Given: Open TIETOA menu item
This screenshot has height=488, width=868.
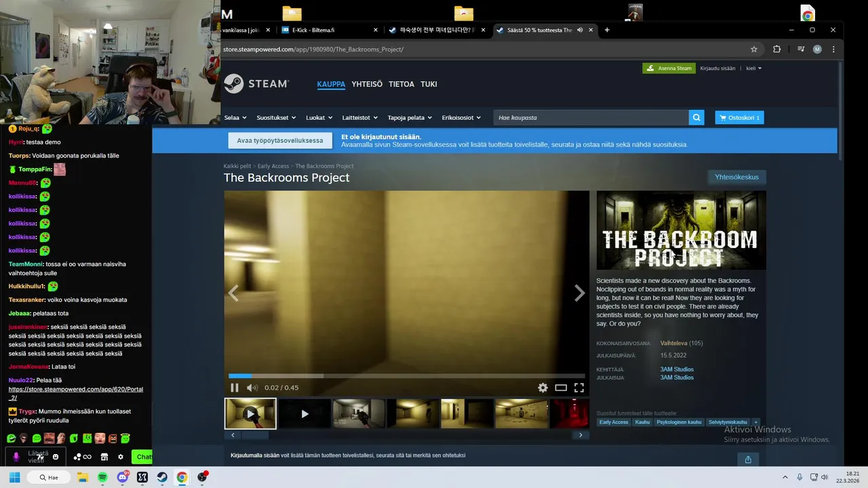Looking at the screenshot, I should click(x=401, y=84).
